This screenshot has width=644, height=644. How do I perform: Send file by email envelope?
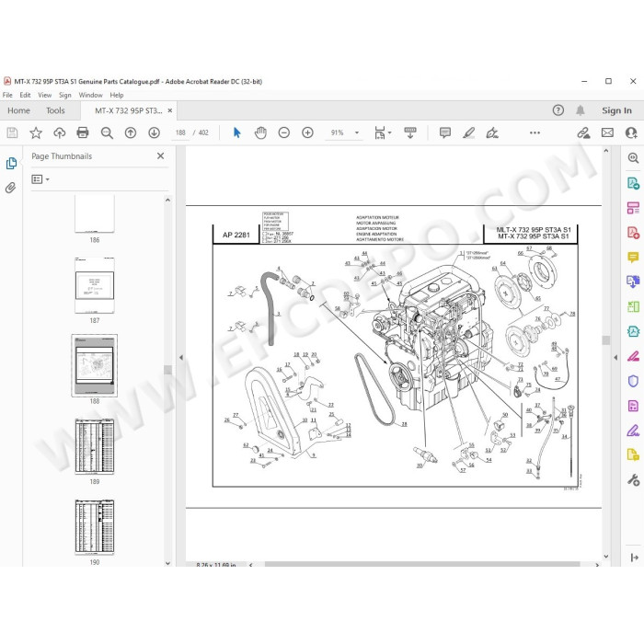coord(607,132)
